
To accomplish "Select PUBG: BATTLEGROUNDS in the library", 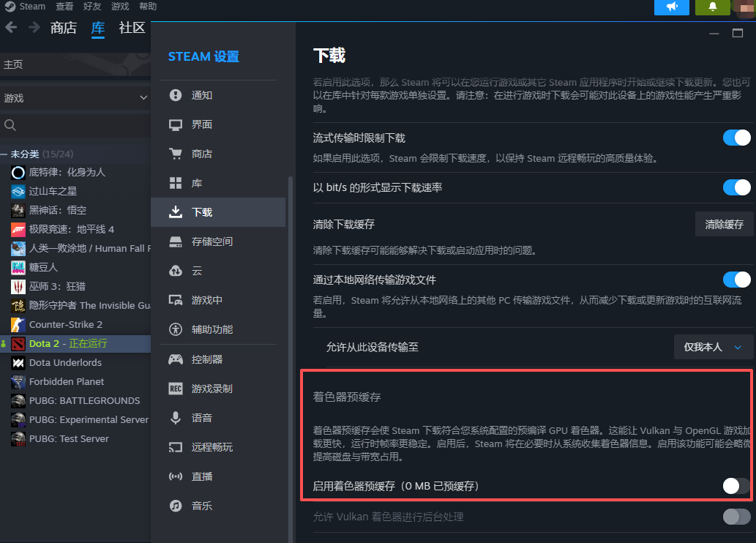I will tap(75, 401).
